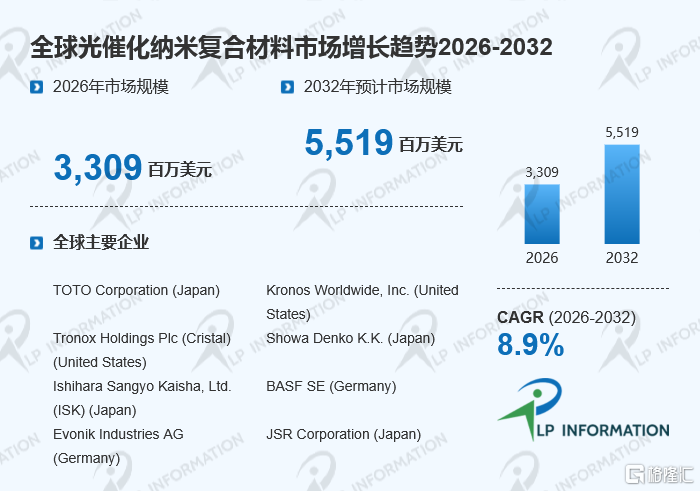The height and width of the screenshot is (491, 700).
Task: Select the 2026年市场规模 heading
Action: (111, 87)
